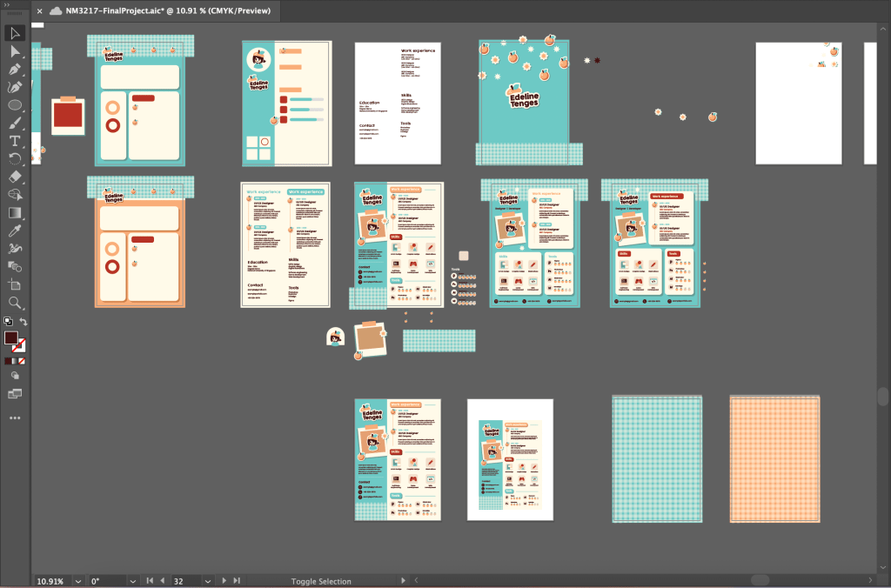Jump to the first artboard
The height and width of the screenshot is (588, 891).
(149, 581)
